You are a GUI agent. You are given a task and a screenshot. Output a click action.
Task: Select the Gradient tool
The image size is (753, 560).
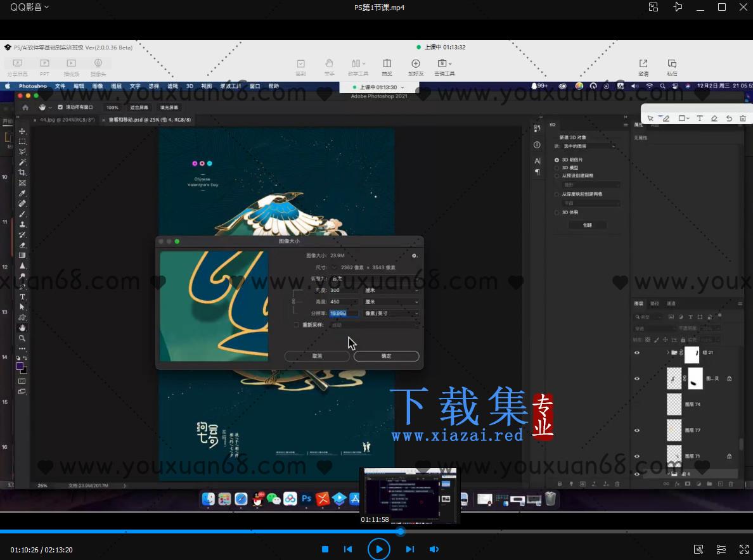pyautogui.click(x=22, y=255)
